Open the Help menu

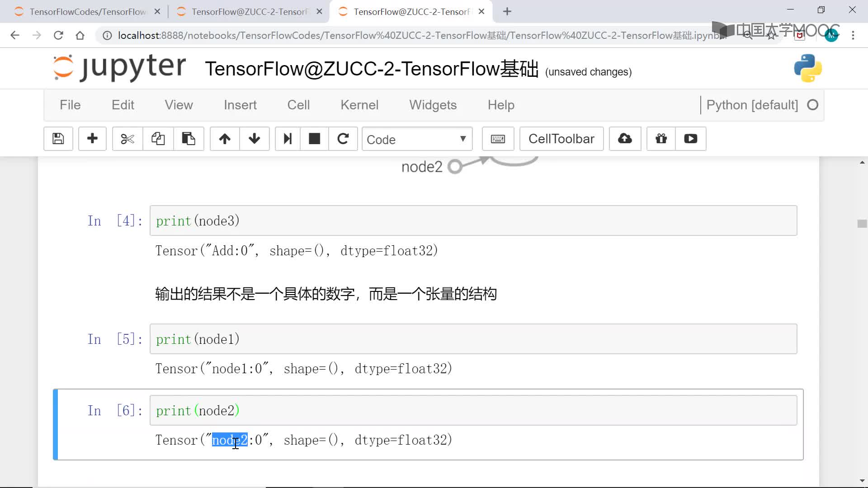(501, 105)
